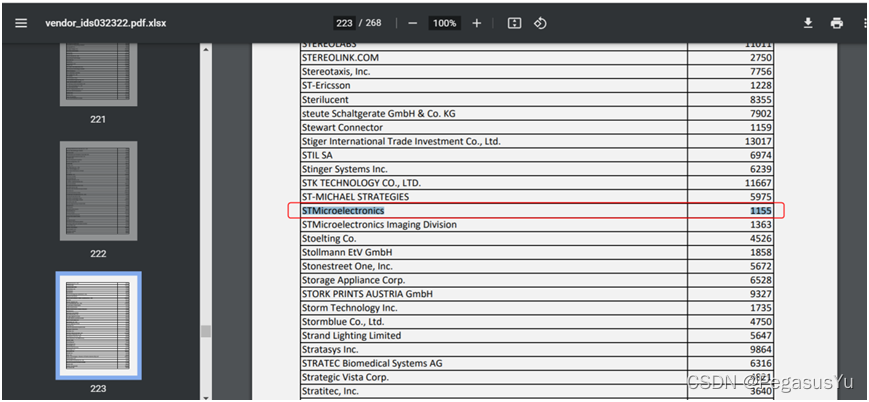Click vendor ID value 6316

click(x=761, y=363)
